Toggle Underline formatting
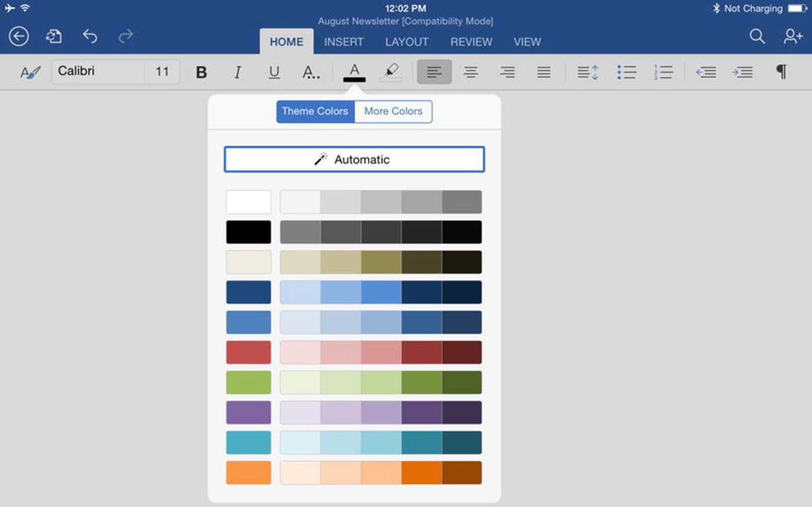Image resolution: width=812 pixels, height=507 pixels. [274, 72]
